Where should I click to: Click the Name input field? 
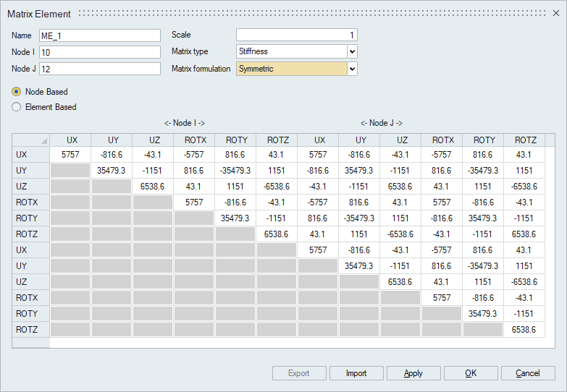(99, 35)
